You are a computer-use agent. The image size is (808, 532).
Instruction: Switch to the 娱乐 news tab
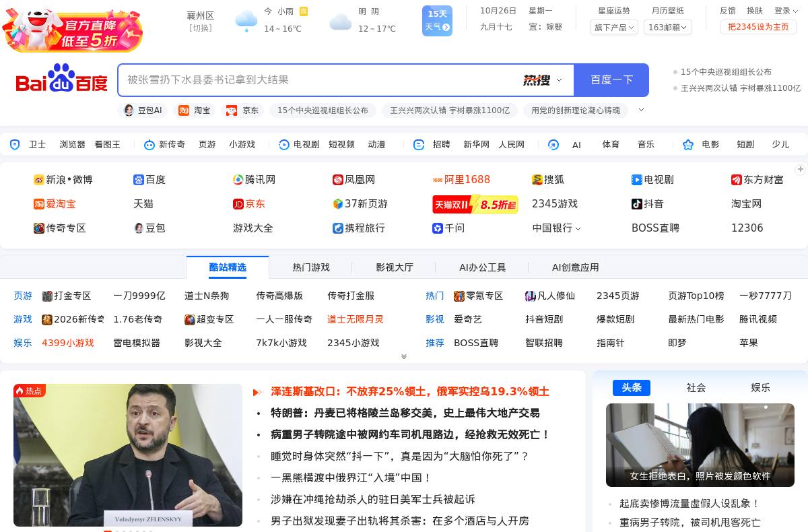[761, 388]
